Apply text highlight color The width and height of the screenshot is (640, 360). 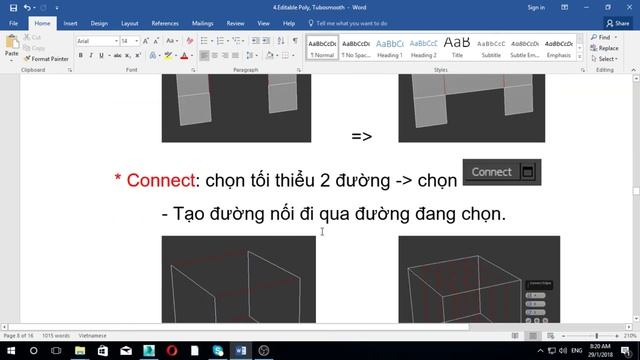click(168, 55)
